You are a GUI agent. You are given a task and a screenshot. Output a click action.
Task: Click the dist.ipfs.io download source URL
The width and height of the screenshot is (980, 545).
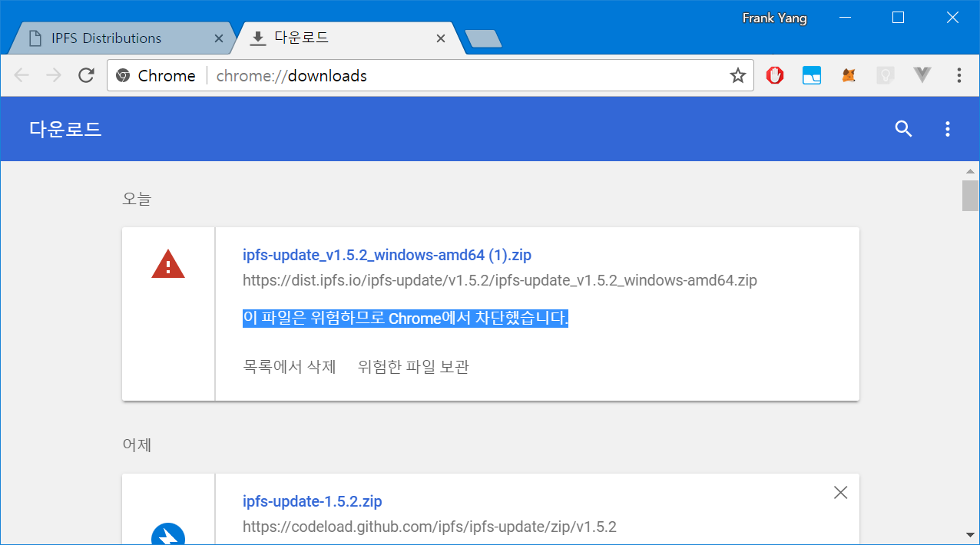(500, 280)
